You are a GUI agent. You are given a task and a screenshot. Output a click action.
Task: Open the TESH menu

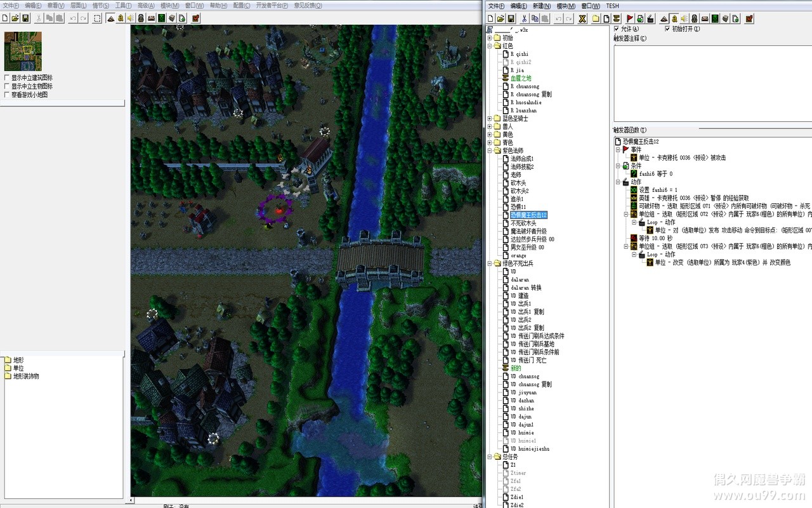point(612,6)
